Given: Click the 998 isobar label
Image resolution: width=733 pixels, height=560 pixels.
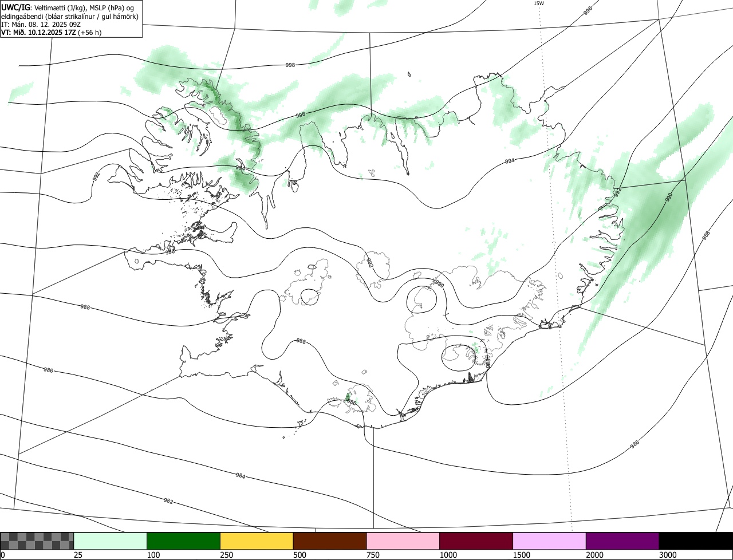Looking at the screenshot, I should pyautogui.click(x=290, y=65).
